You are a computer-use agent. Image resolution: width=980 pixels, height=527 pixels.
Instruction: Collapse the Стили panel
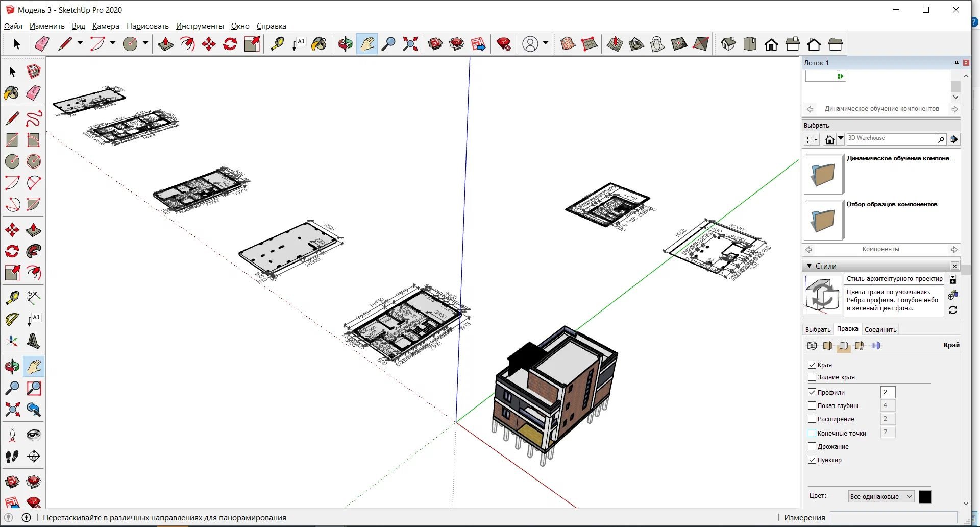pyautogui.click(x=809, y=266)
